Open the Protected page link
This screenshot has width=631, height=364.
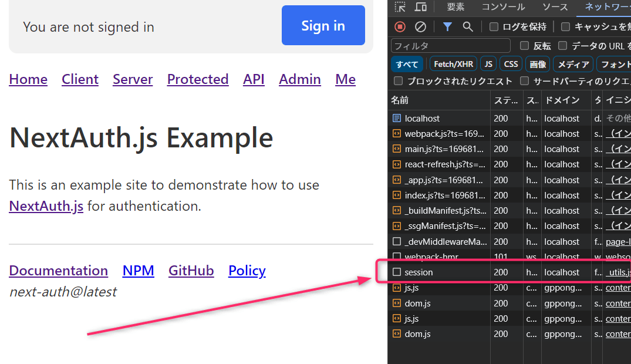coord(198,79)
